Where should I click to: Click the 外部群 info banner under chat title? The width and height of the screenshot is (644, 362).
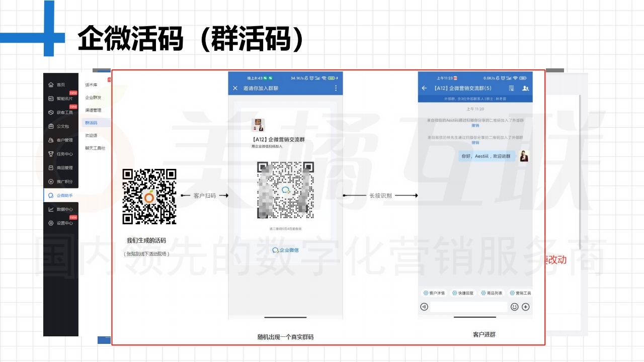[475, 99]
